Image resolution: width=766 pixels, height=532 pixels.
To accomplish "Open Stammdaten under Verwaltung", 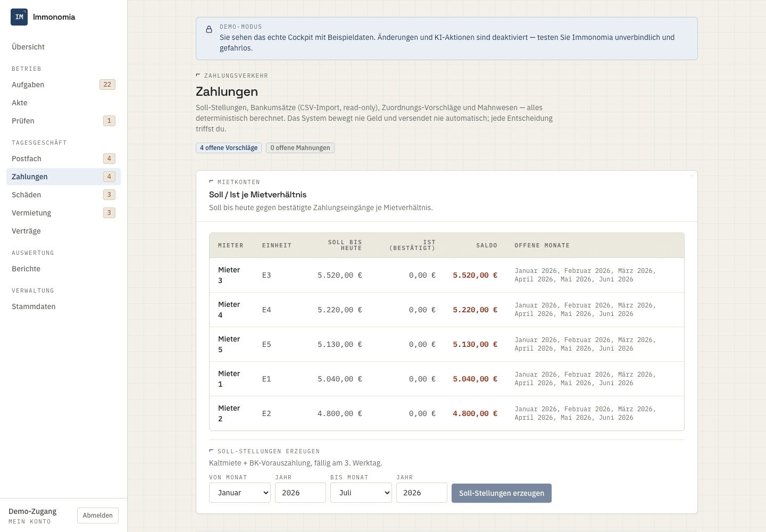I will coord(34,306).
